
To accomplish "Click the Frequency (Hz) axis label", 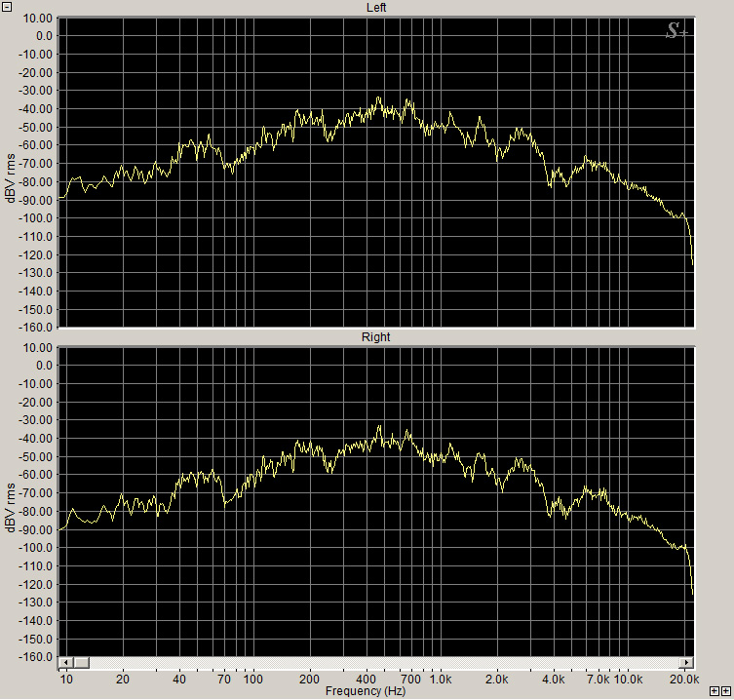I will click(366, 691).
